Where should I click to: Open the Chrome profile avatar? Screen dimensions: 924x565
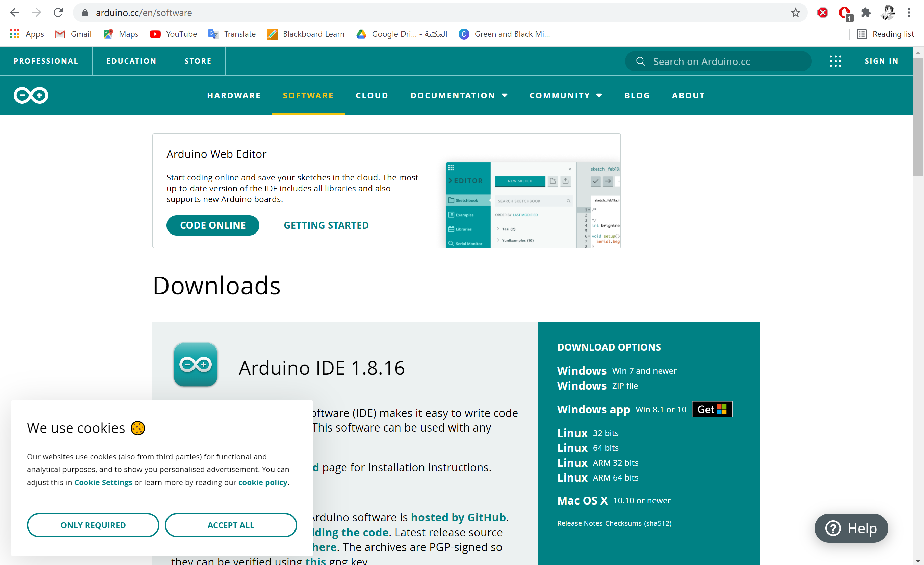point(888,13)
